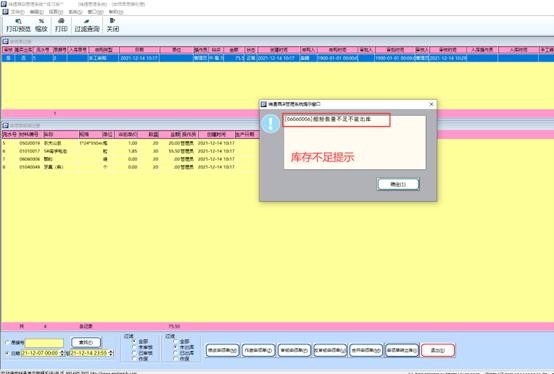
Task: Select the blue highlighted row in the upper table
Action: (277, 58)
